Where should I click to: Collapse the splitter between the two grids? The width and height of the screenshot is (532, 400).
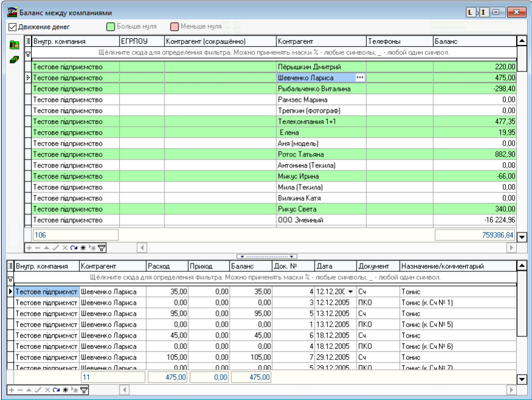(267, 256)
